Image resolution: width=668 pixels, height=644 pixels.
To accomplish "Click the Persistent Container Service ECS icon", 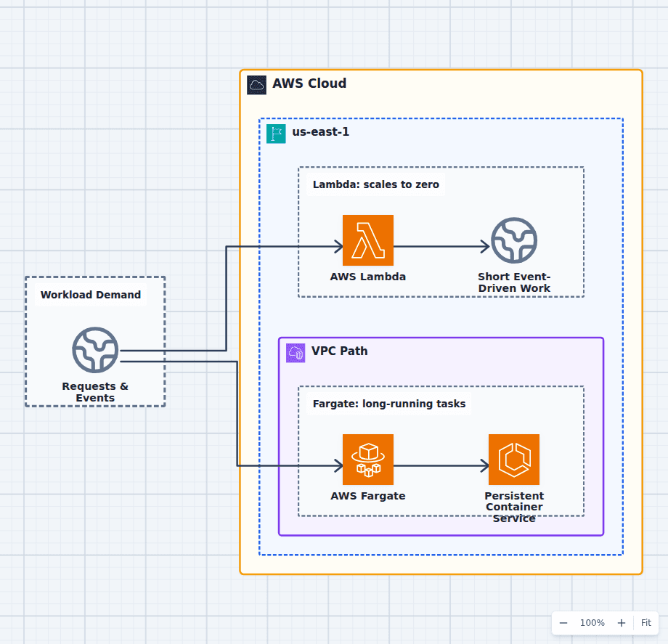I will 514,460.
